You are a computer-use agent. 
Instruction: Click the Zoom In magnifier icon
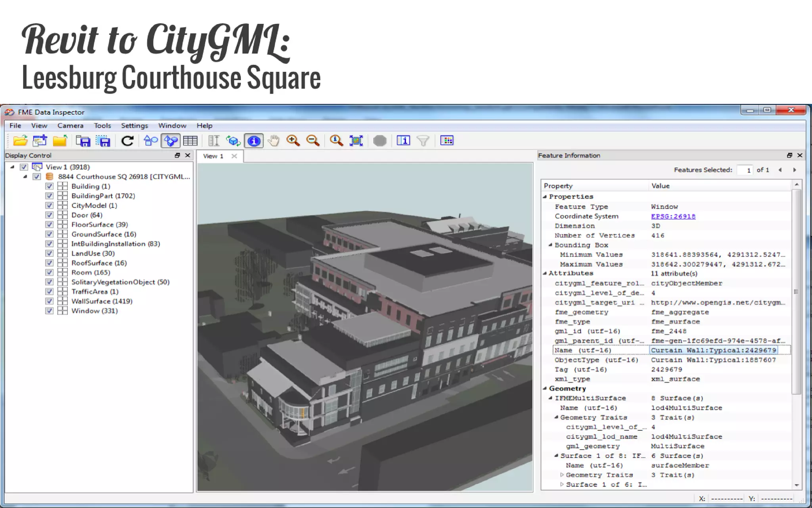(293, 140)
